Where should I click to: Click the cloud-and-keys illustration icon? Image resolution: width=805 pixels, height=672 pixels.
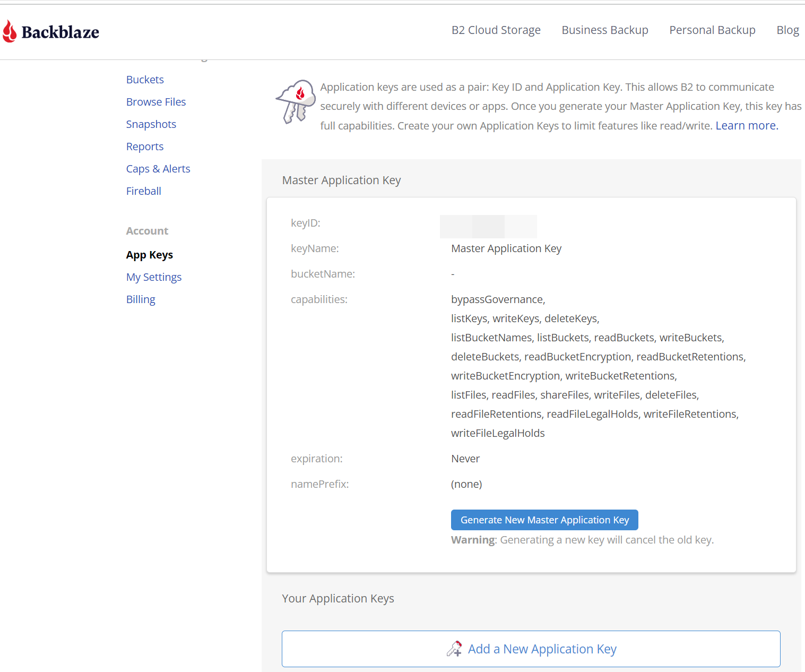[x=296, y=101]
